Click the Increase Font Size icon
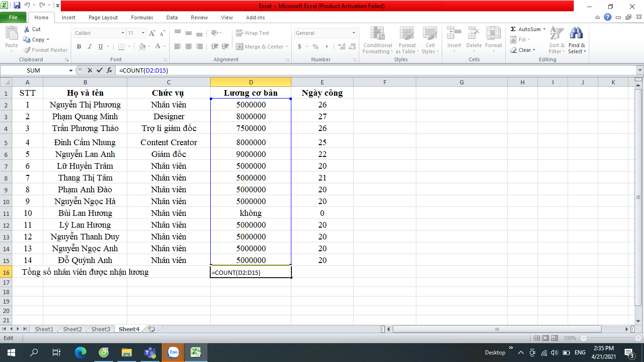 point(152,33)
